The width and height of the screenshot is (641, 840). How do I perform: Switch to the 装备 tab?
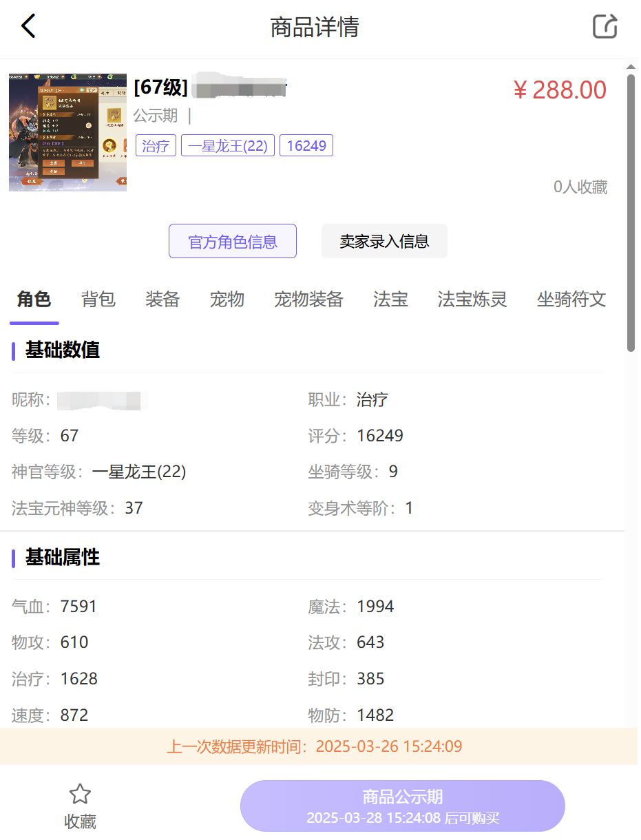pyautogui.click(x=162, y=299)
